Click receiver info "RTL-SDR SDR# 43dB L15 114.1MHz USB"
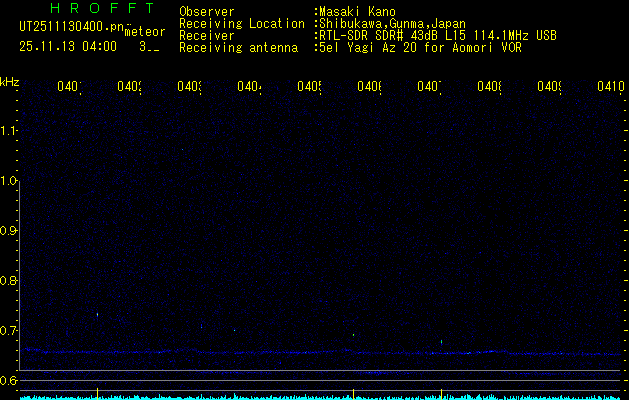This screenshot has width=629, height=400. 436,36
